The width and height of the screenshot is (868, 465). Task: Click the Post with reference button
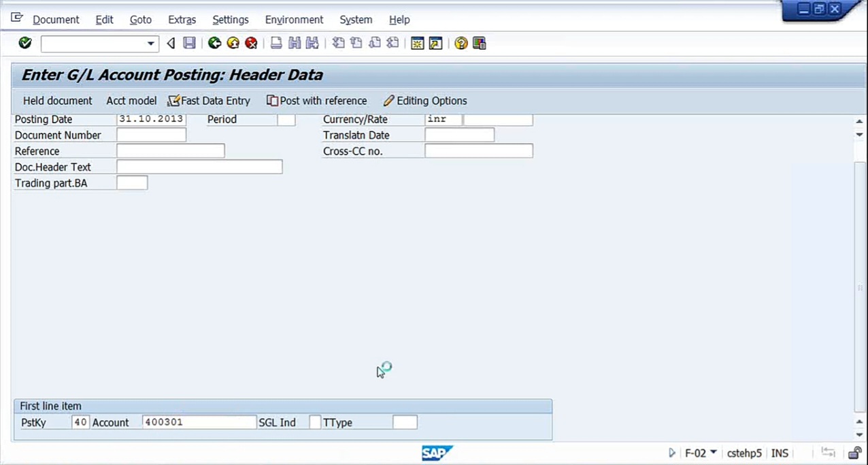pyautogui.click(x=317, y=101)
